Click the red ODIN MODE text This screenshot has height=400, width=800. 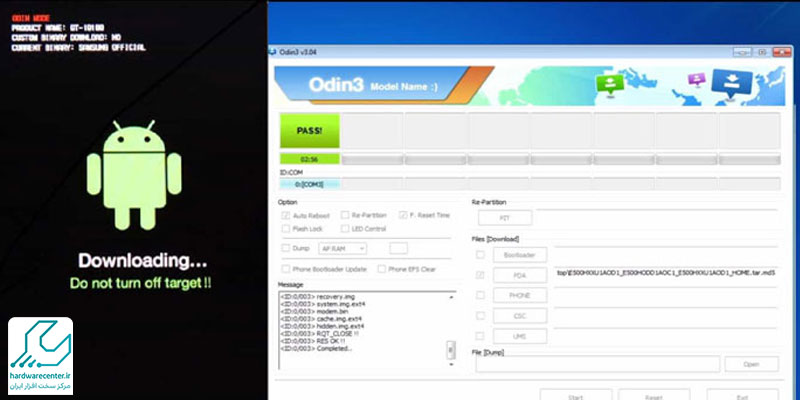tap(31, 18)
